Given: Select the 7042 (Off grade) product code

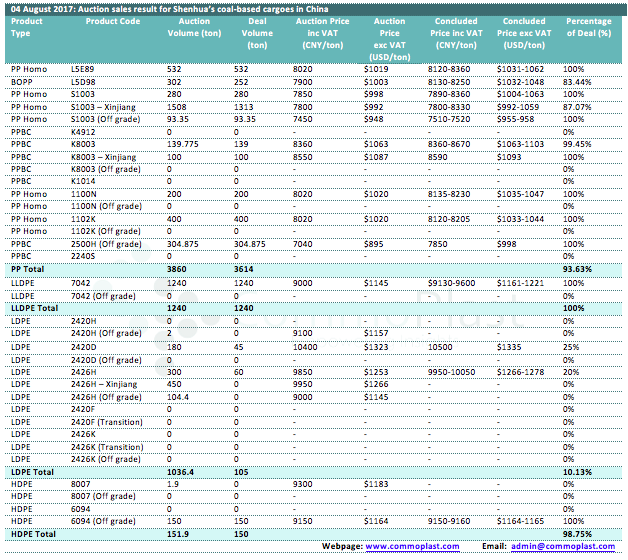Looking at the screenshot, I should (102, 294).
